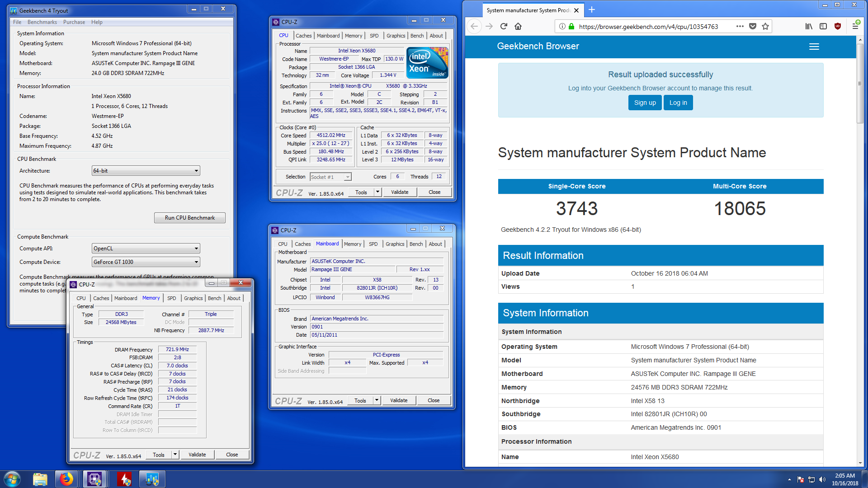The height and width of the screenshot is (488, 868).
Task: Expand Tools arrow in top CPU-Z window
Action: [x=377, y=192]
